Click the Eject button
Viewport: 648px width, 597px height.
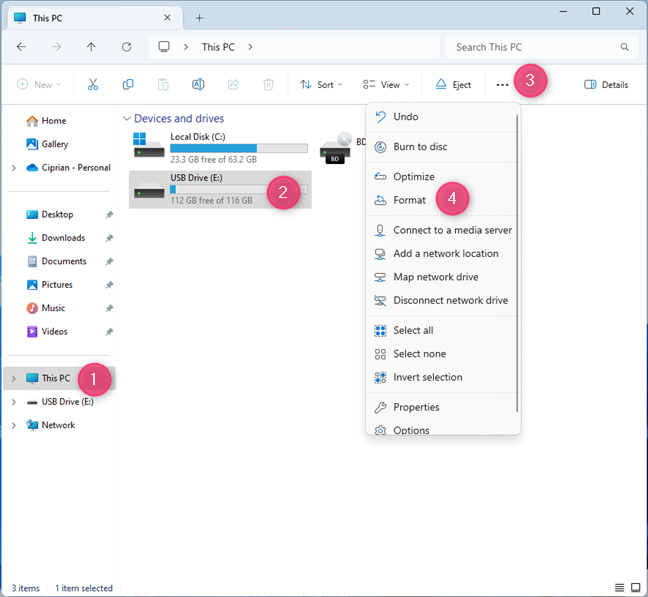pos(454,85)
